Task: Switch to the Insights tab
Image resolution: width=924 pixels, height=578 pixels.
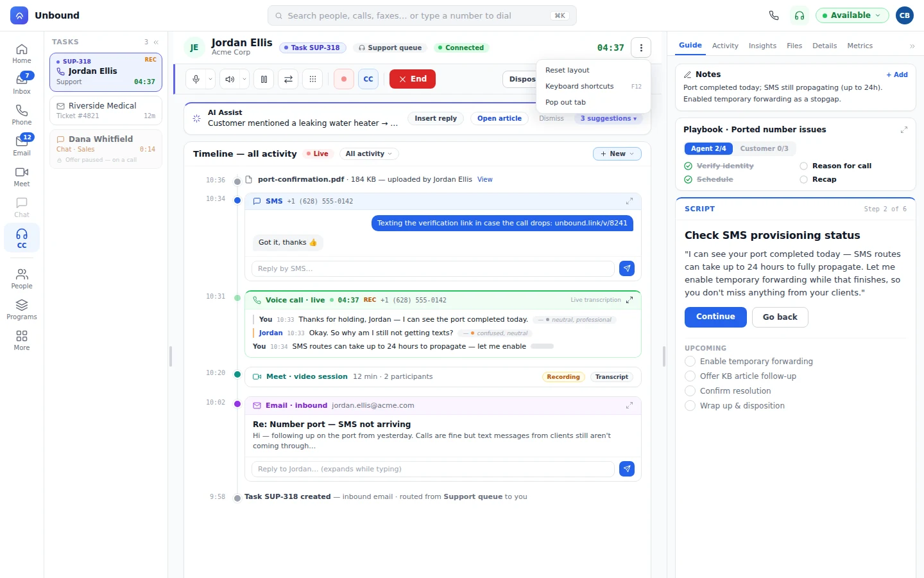Action: 762,46
